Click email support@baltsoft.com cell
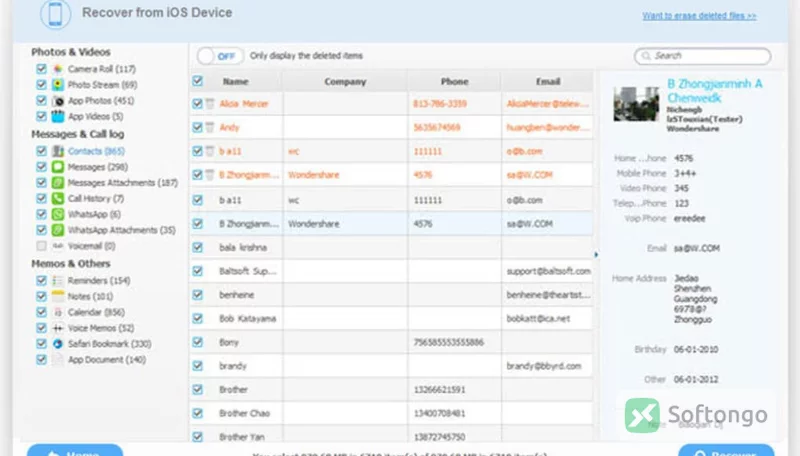Image resolution: width=800 pixels, height=456 pixels. tap(548, 271)
